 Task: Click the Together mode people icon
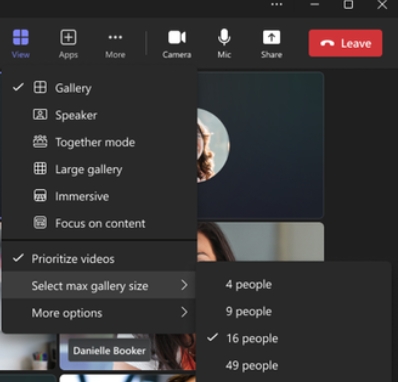(40, 142)
